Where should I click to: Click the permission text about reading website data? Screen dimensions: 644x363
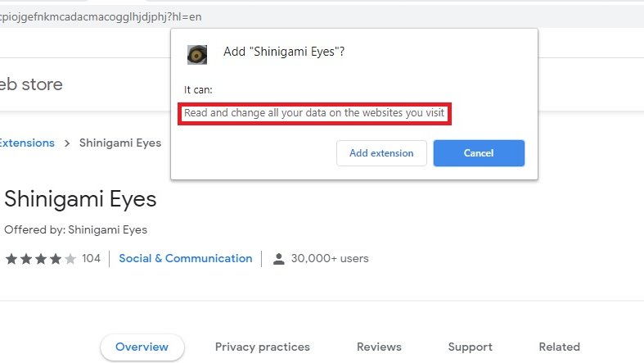click(314, 113)
